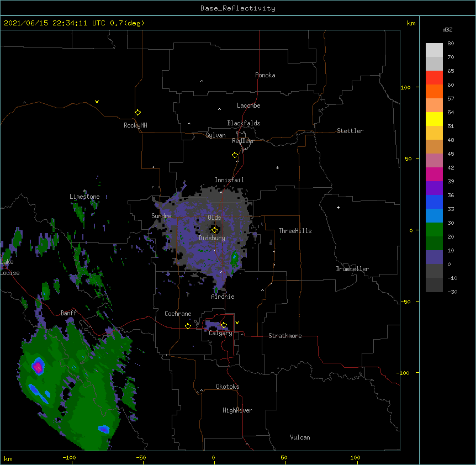This screenshot has height=465, width=476.
Task: Click the Sundre town label
Action: (161, 216)
